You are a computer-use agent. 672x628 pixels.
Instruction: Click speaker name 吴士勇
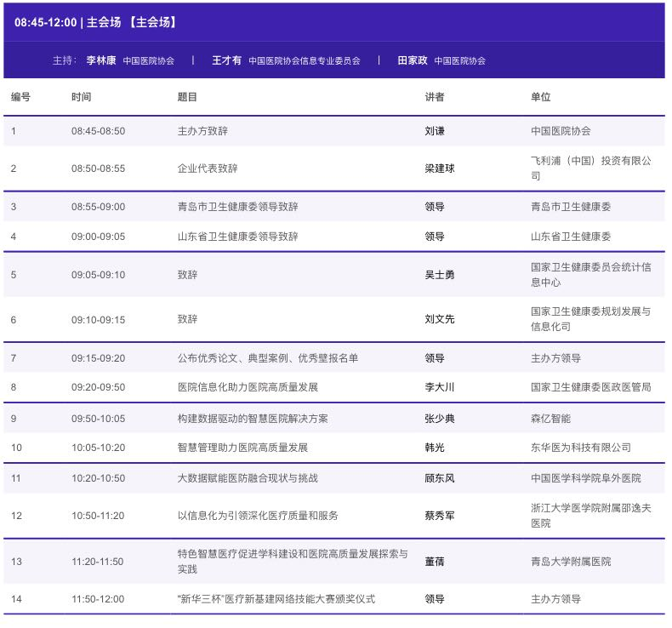[440, 275]
